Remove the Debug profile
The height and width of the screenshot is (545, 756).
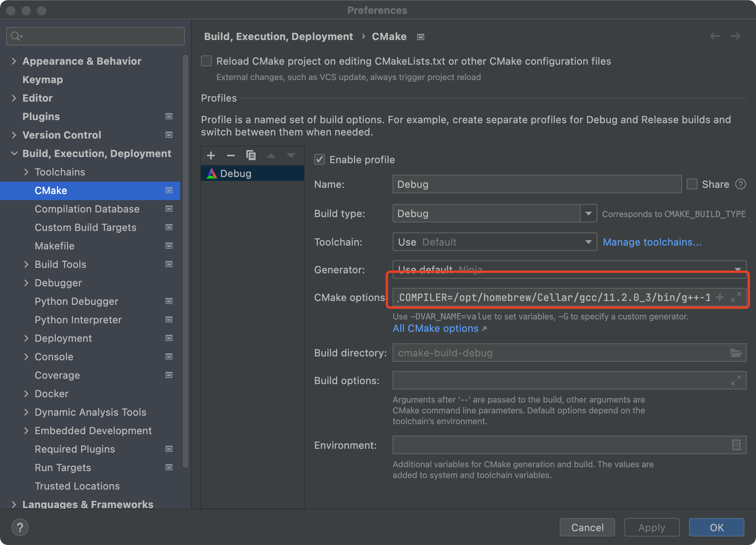click(x=231, y=155)
